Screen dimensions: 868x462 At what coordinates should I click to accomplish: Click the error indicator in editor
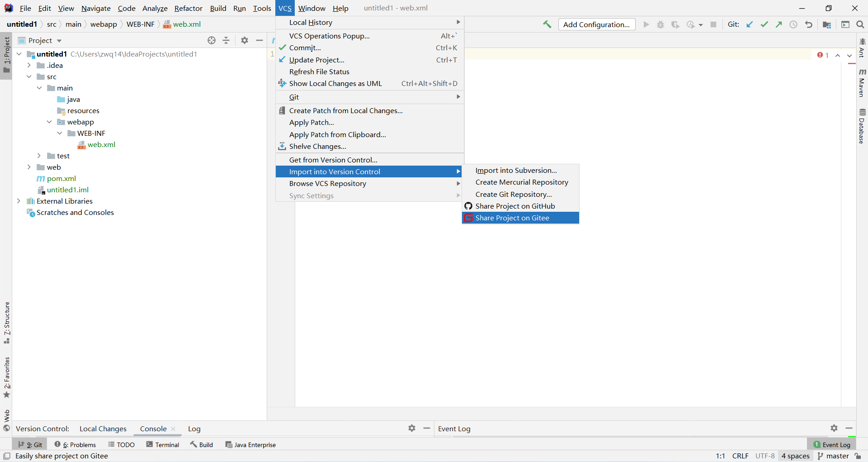[x=823, y=55]
